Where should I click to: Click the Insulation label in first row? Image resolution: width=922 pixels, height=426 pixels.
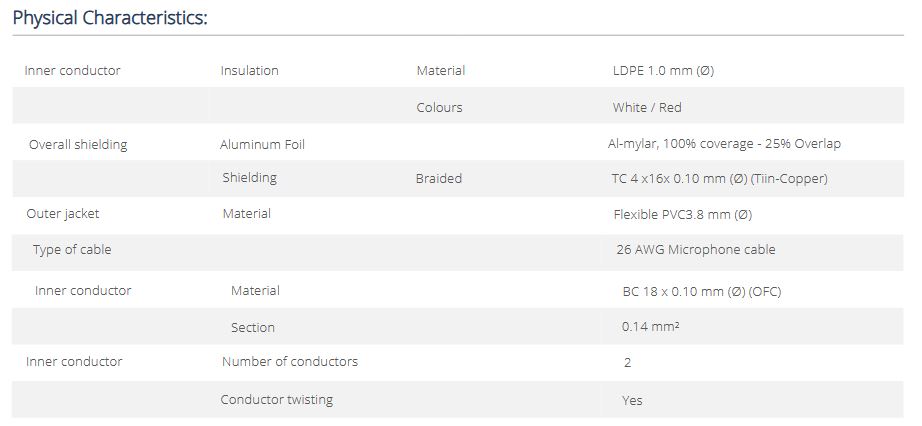click(249, 71)
